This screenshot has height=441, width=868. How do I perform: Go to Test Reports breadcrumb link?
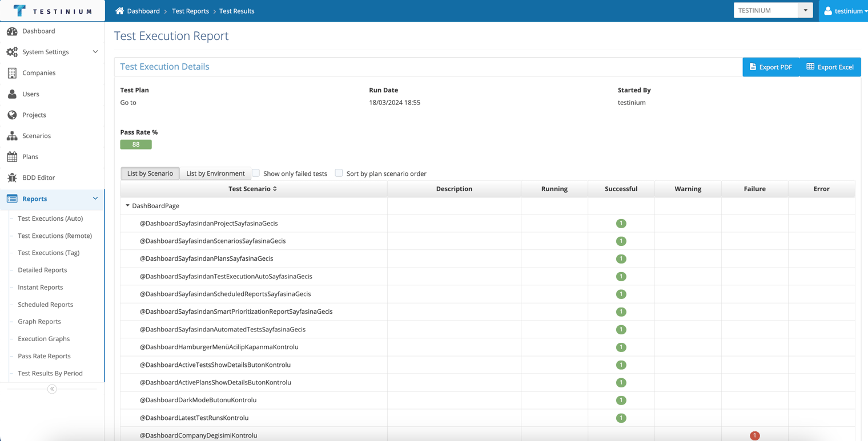pyautogui.click(x=190, y=11)
